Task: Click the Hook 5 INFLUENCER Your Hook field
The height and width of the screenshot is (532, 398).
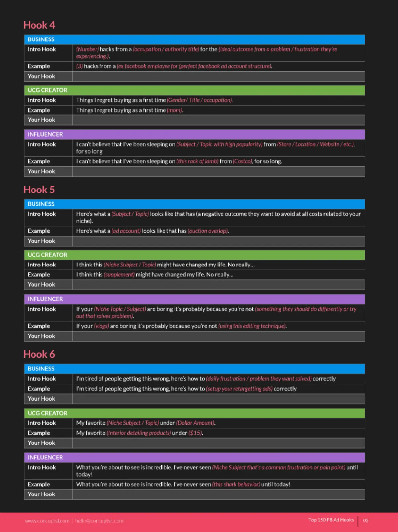Action: [x=219, y=336]
